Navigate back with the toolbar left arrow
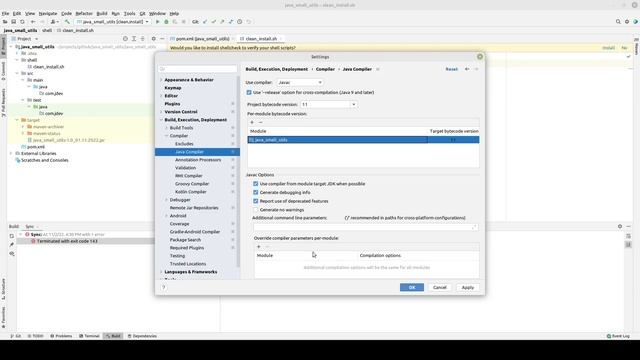The image size is (640, 360). (33, 22)
